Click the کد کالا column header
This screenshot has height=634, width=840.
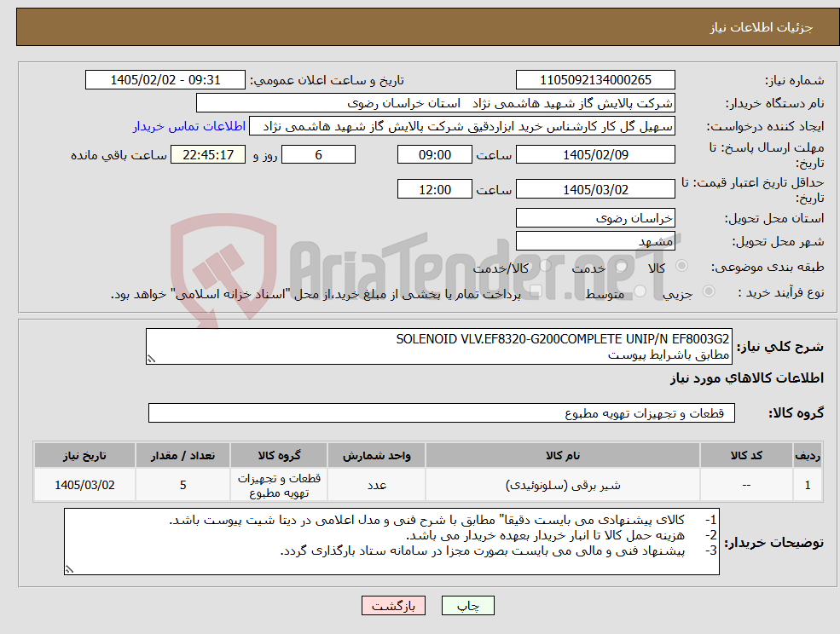tap(746, 455)
